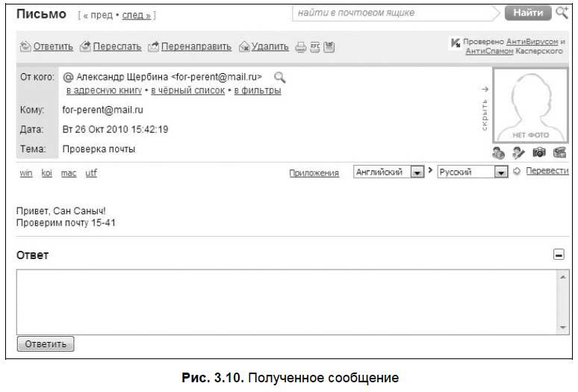
Task: Click в чёрный список link
Action: [x=188, y=90]
